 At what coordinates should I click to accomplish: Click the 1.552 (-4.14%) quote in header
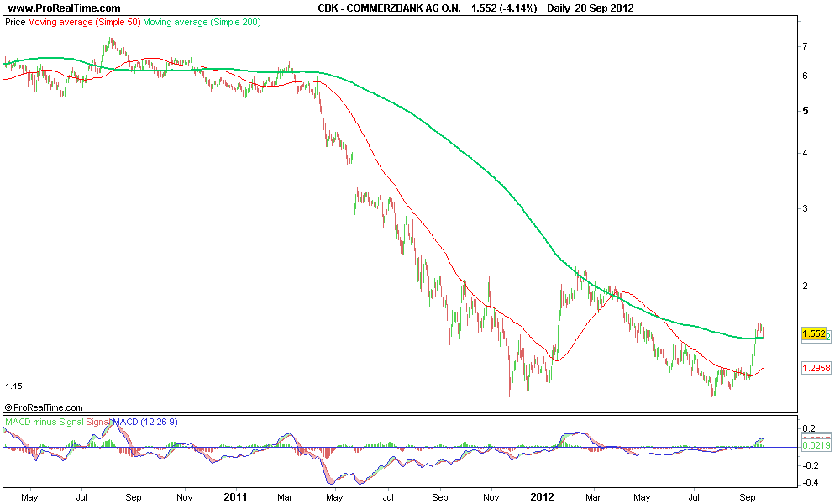tap(504, 8)
